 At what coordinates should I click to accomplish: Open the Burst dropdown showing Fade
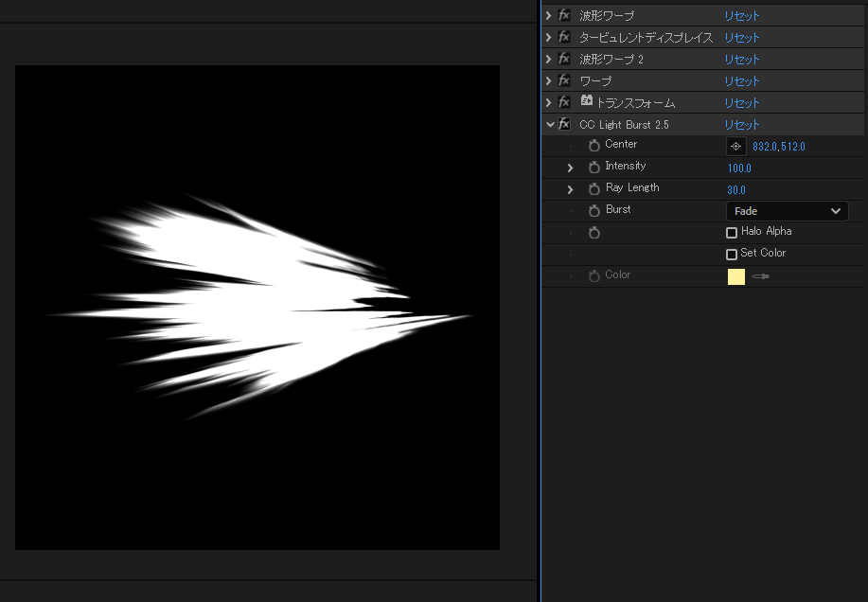(x=787, y=211)
